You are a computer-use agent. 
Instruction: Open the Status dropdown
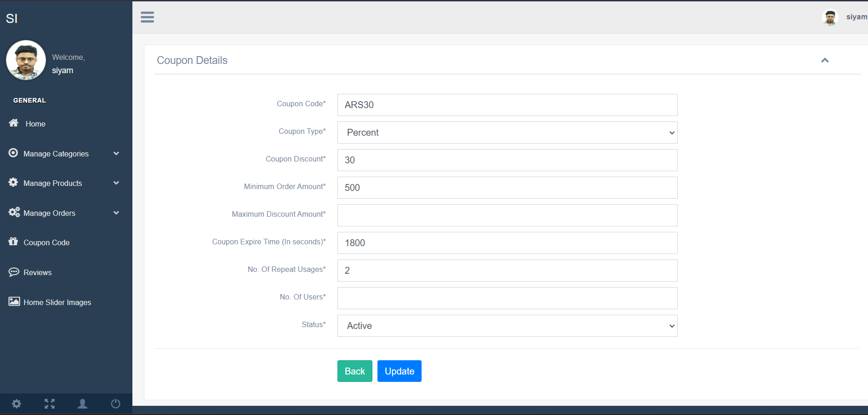507,326
